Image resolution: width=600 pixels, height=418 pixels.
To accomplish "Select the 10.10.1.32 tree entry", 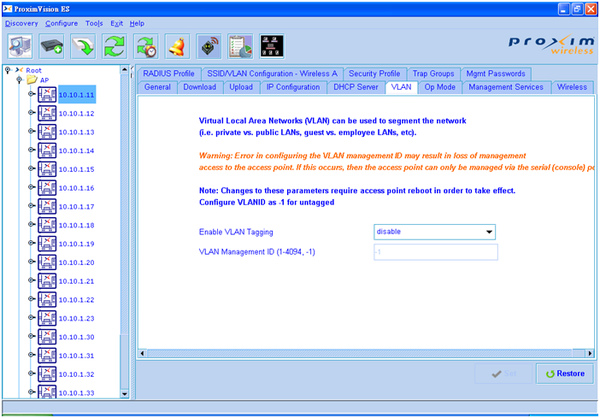I will [x=76, y=374].
